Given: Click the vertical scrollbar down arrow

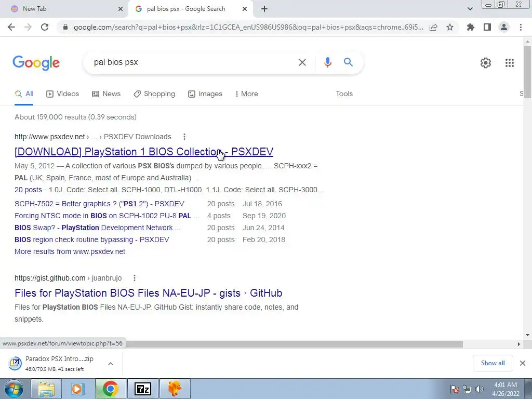Looking at the screenshot, I should (x=527, y=335).
